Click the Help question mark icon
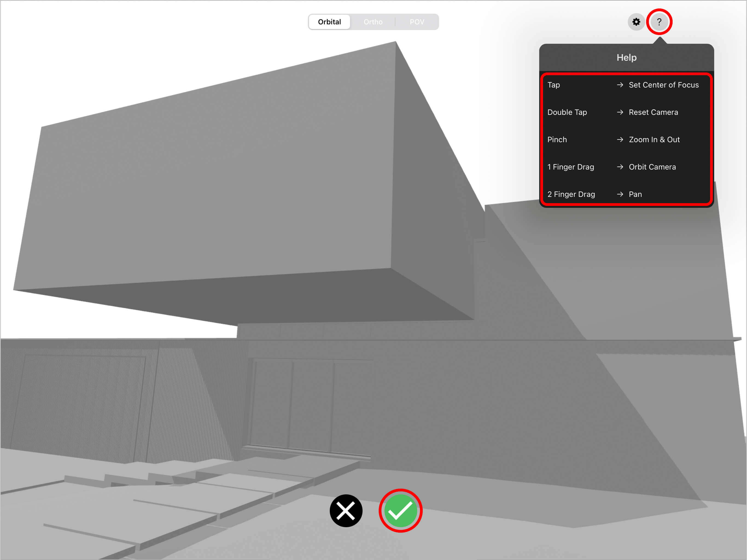This screenshot has height=560, width=747. [x=660, y=22]
